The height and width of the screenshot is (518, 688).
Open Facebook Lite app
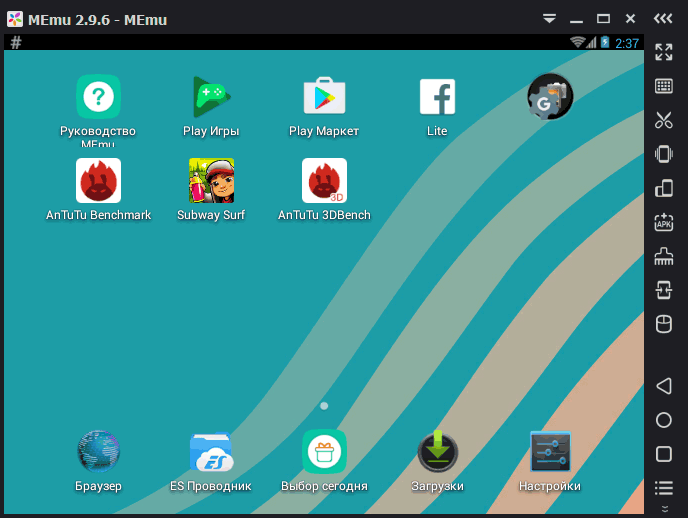437,97
